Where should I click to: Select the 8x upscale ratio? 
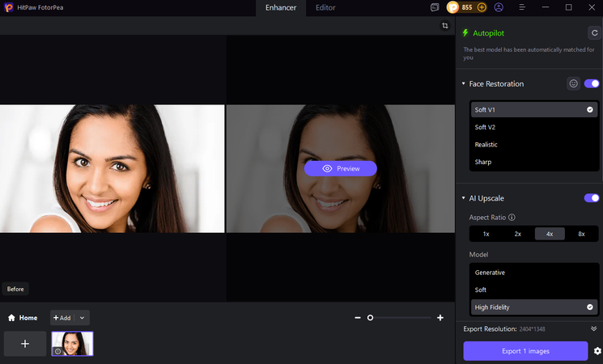[x=581, y=234]
